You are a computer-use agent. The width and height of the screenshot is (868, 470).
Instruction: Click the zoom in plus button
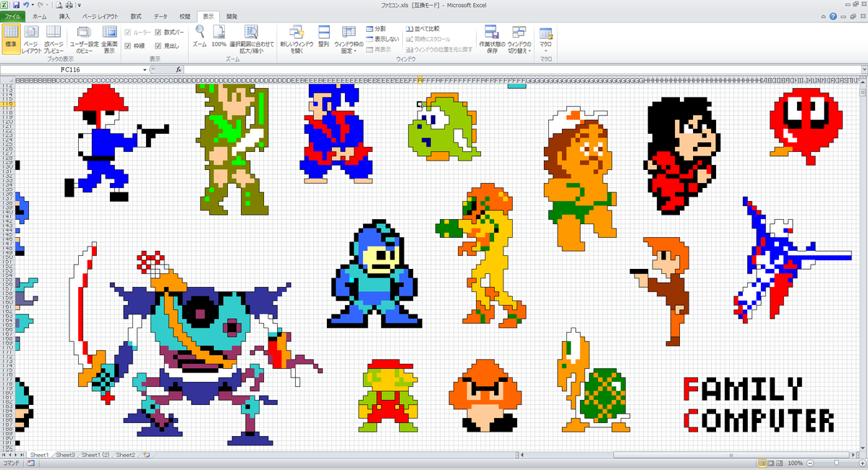[x=861, y=463]
